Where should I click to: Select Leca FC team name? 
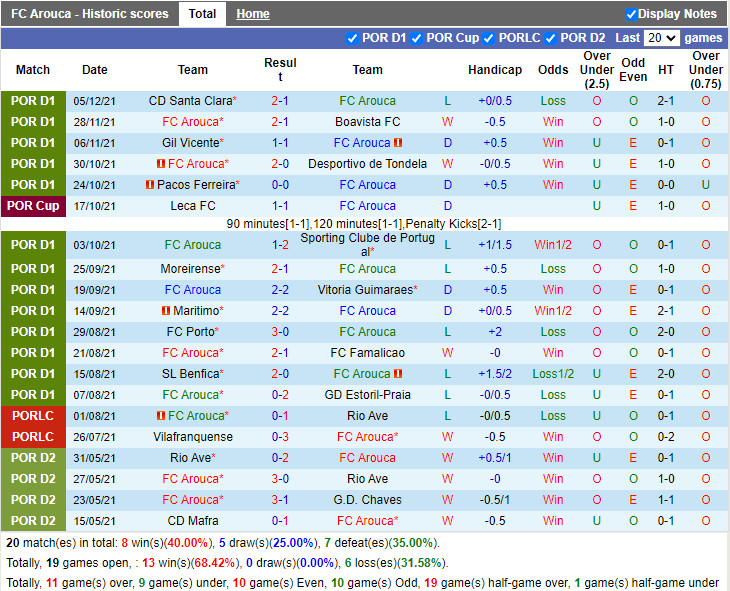click(x=193, y=206)
